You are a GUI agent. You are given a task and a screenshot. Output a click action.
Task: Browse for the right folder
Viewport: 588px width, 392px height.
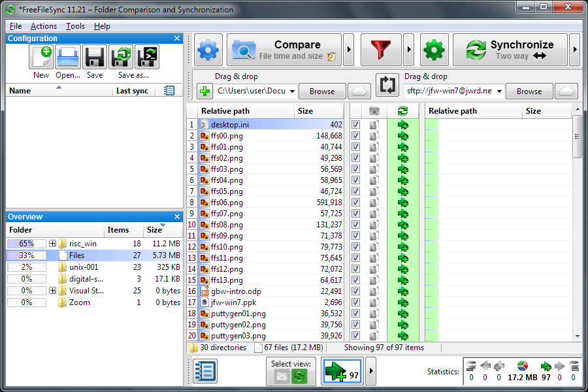tap(529, 91)
